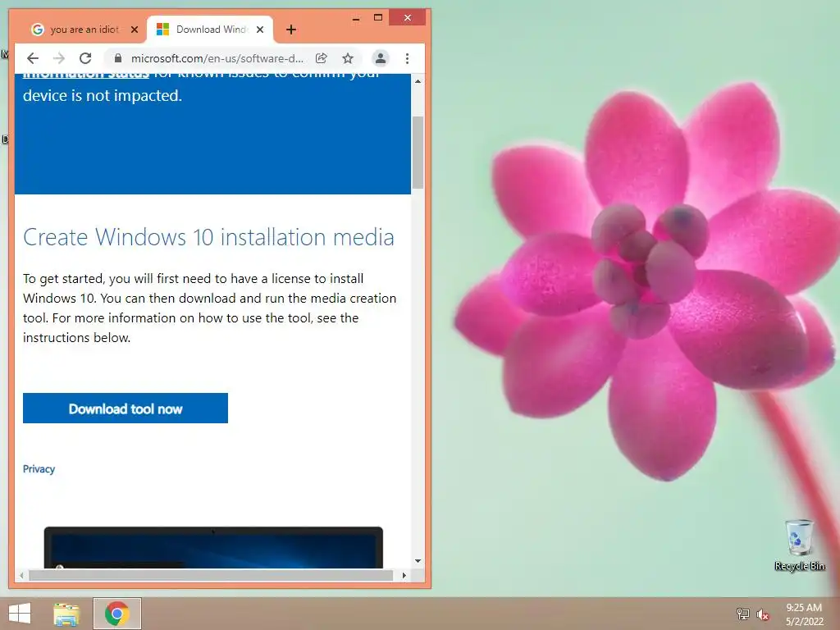Go back to the previous page
The height and width of the screenshot is (630, 840).
click(x=33, y=58)
